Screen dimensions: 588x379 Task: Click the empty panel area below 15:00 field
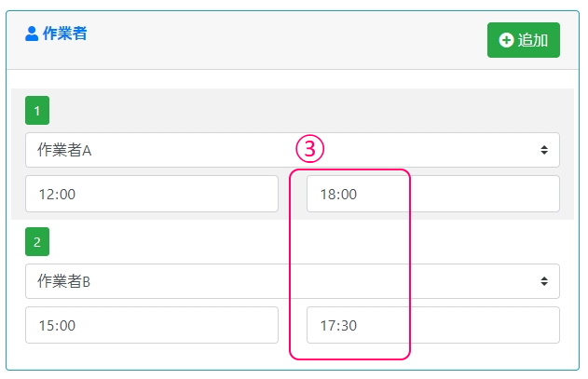click(151, 358)
